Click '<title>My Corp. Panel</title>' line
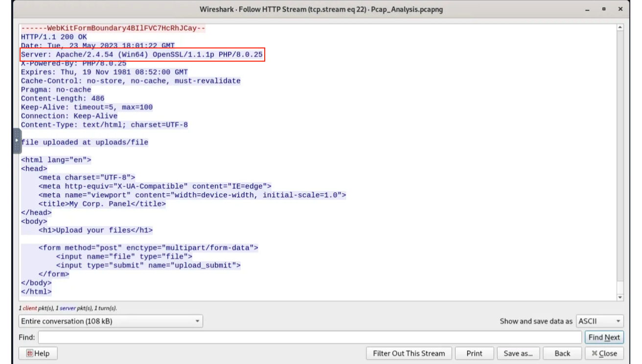Screen dimensions: 642x364 [x=102, y=204]
